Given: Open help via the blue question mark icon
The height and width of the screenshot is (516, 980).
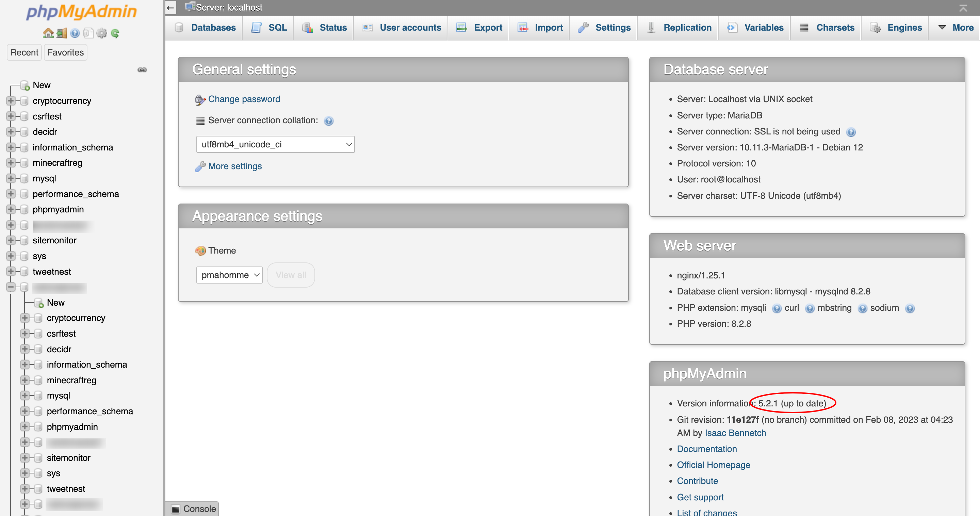Looking at the screenshot, I should coord(75,33).
